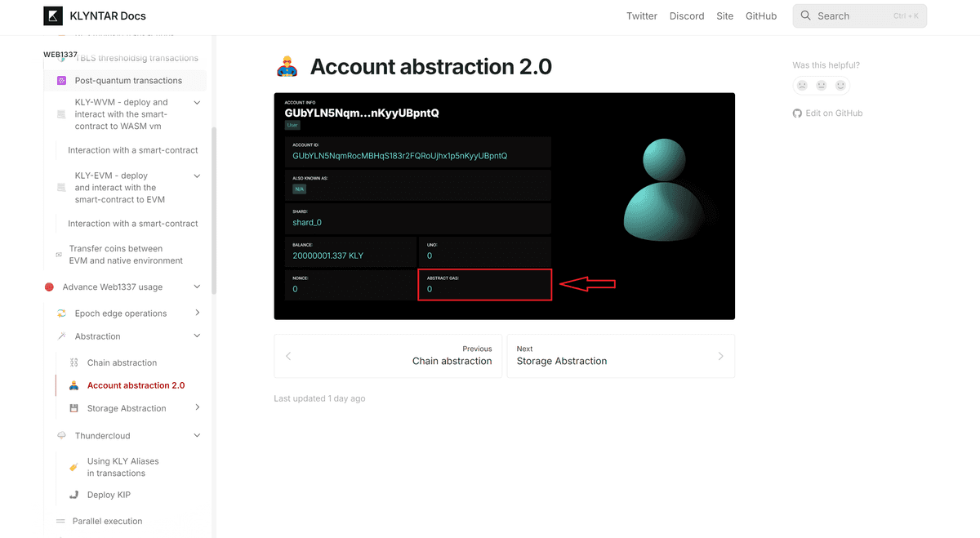The height and width of the screenshot is (538, 980).
Task: Open the Twitter link in header
Action: pos(641,16)
